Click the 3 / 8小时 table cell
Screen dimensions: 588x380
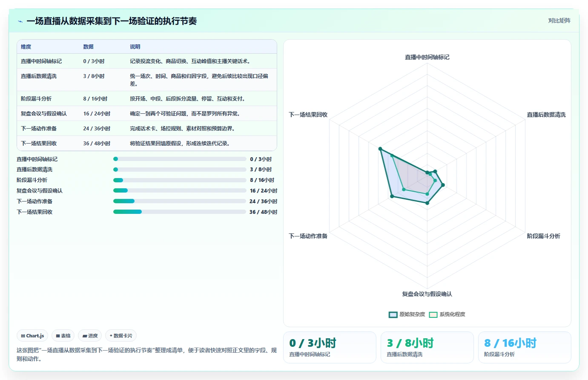(x=94, y=76)
